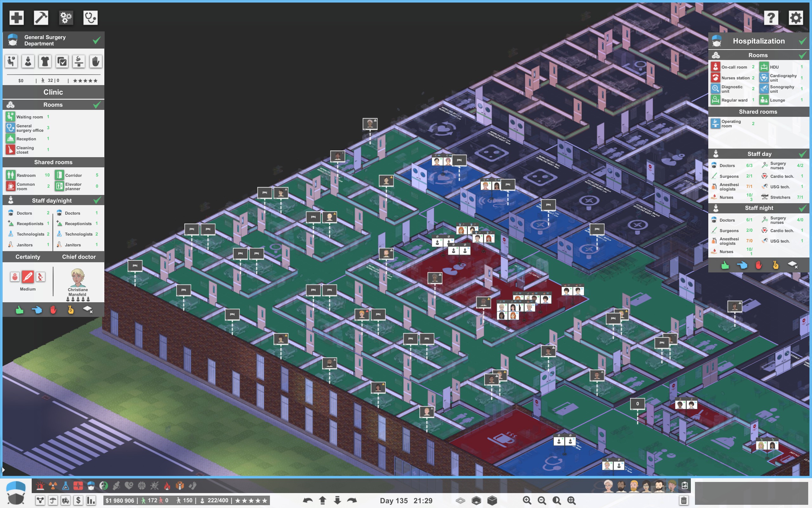Toggle the flat floor view mode

point(460,501)
